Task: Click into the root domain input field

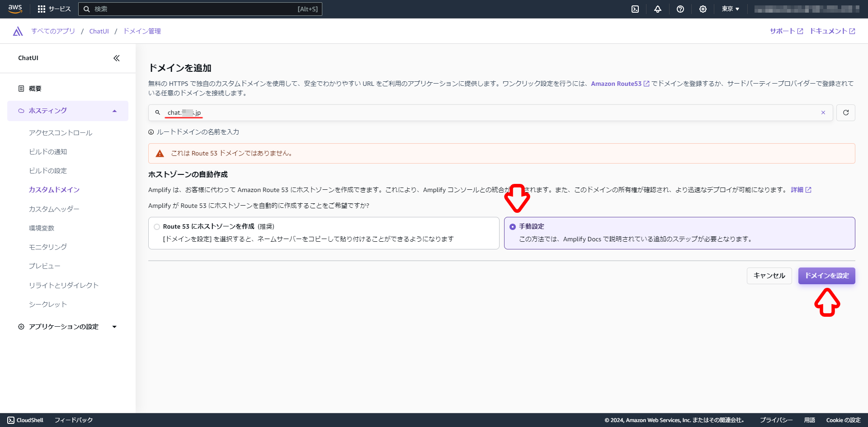Action: 491,113
